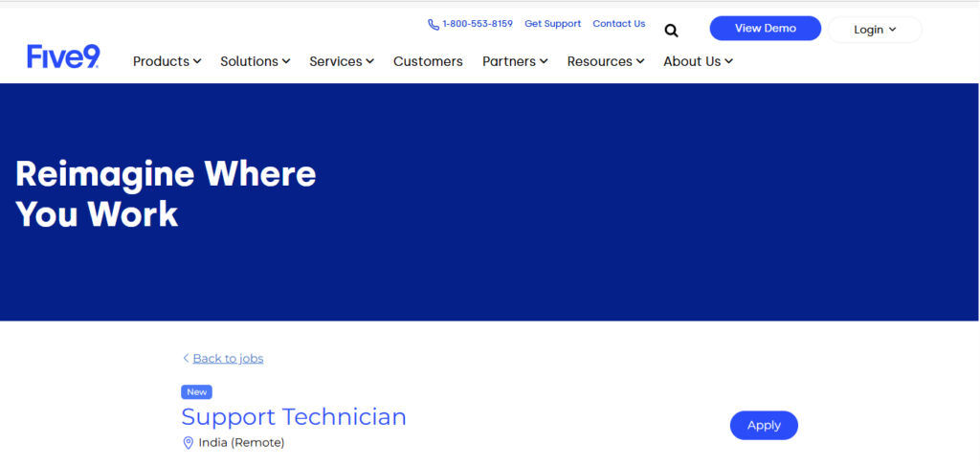Expand the Solutions menu
Screen dimensions: 980x466
pos(255,61)
